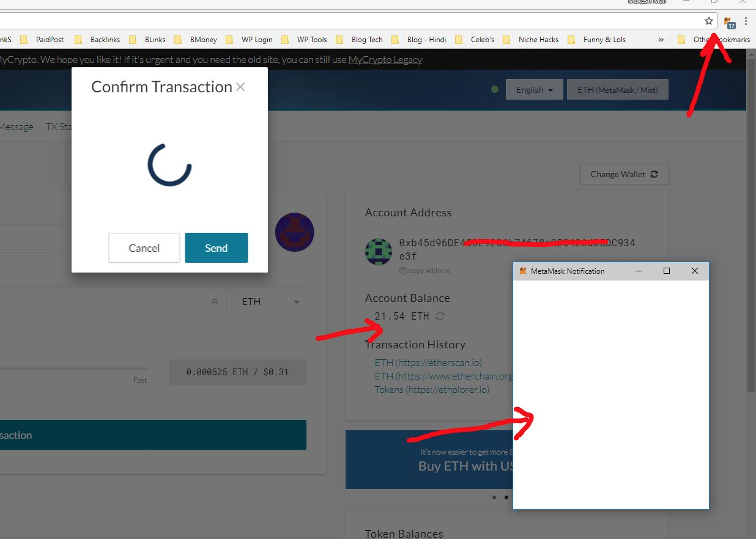Screen dimensions: 756x539
Task: Click copy address under Account Address
Action: pos(424,271)
